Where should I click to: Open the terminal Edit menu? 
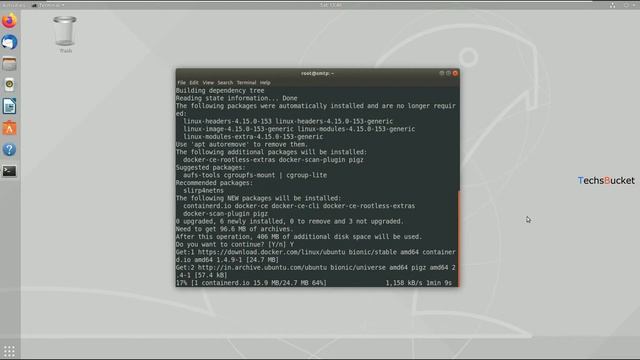194,82
